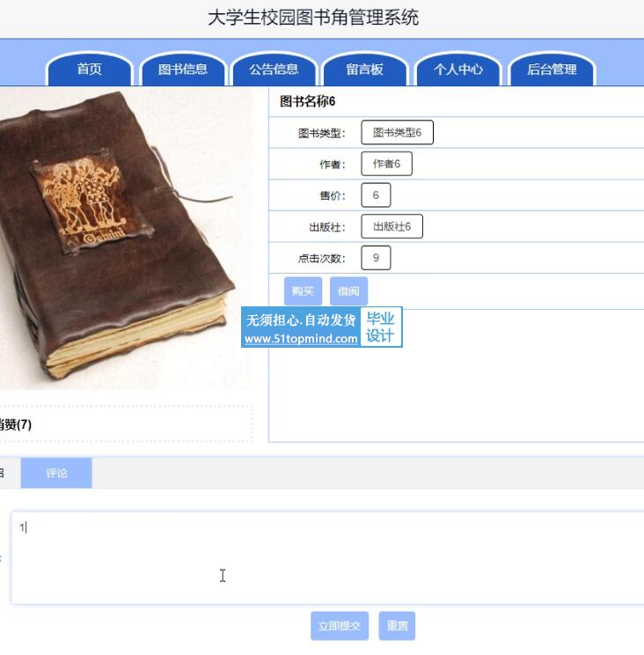
Task: Click the 重置 button
Action: pyautogui.click(x=397, y=626)
